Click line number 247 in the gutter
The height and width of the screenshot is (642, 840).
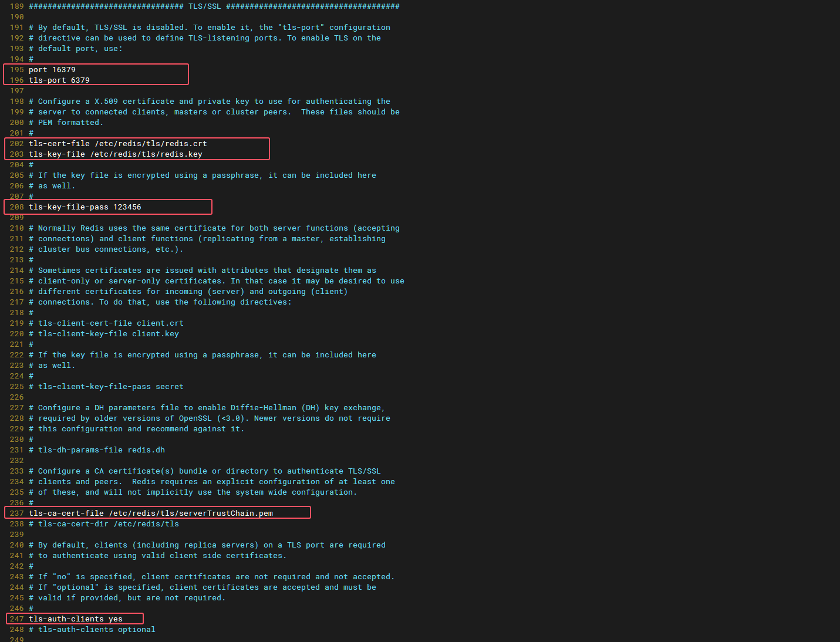point(16,619)
